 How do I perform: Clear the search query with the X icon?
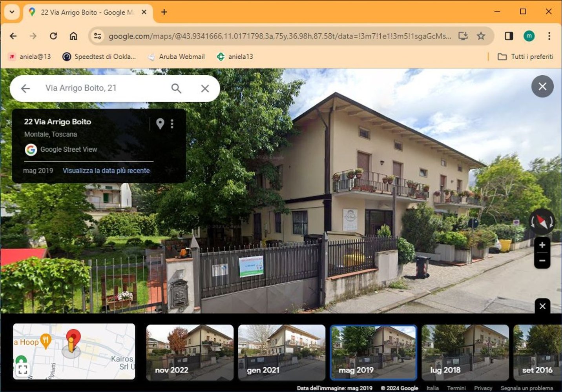coord(204,88)
